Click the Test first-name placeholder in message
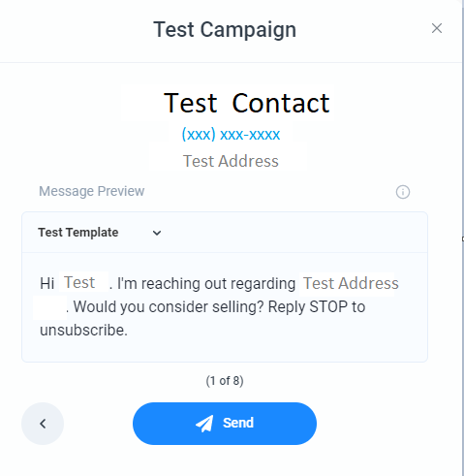464x476 pixels. click(79, 282)
